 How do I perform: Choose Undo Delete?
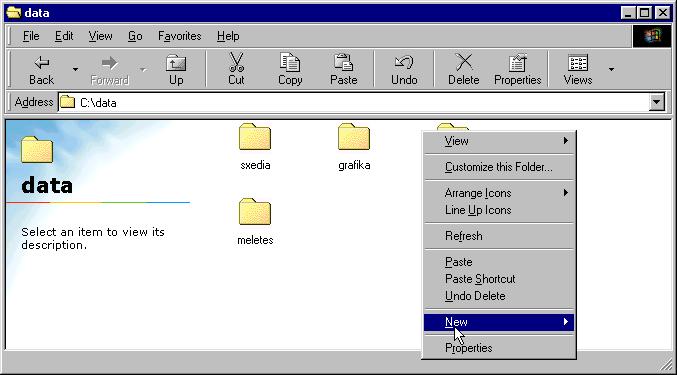pos(499,296)
